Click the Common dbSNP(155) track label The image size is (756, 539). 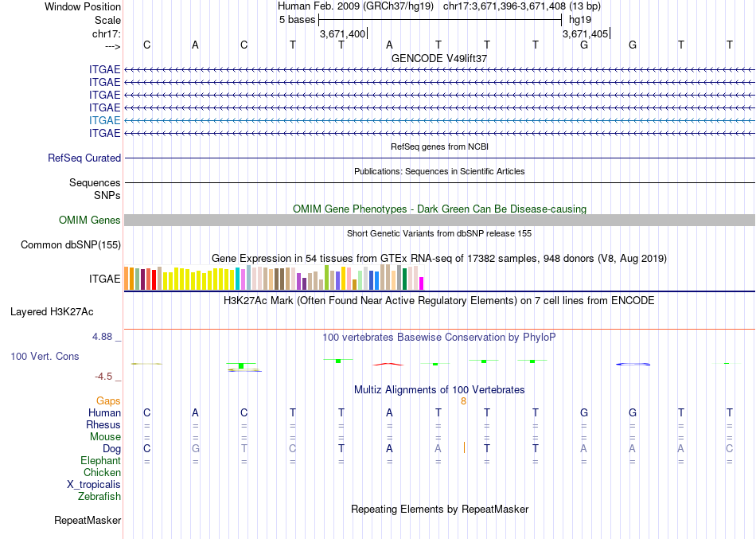click(71, 244)
